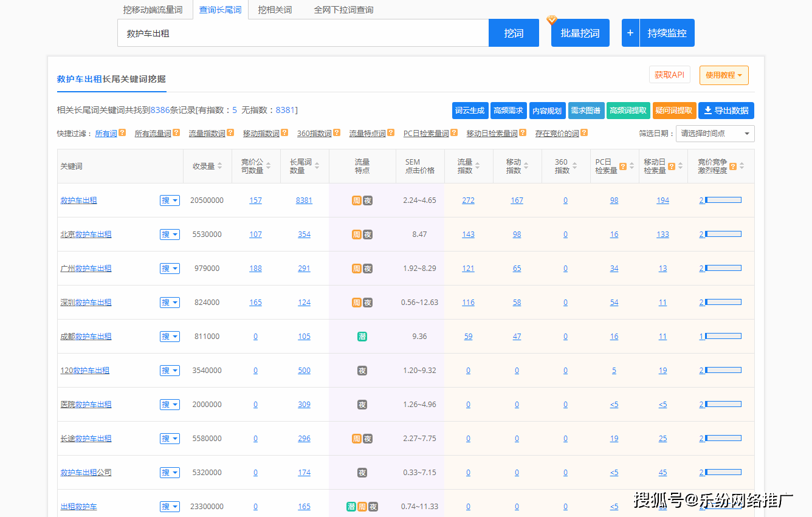The image size is (812, 517).
Task: Click the 获取API button
Action: tap(669, 75)
